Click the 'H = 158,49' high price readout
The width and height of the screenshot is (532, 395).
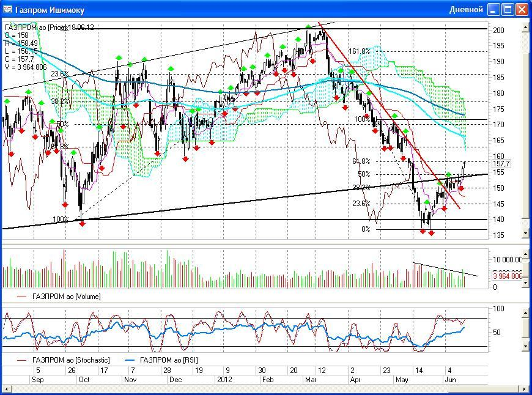[21, 43]
